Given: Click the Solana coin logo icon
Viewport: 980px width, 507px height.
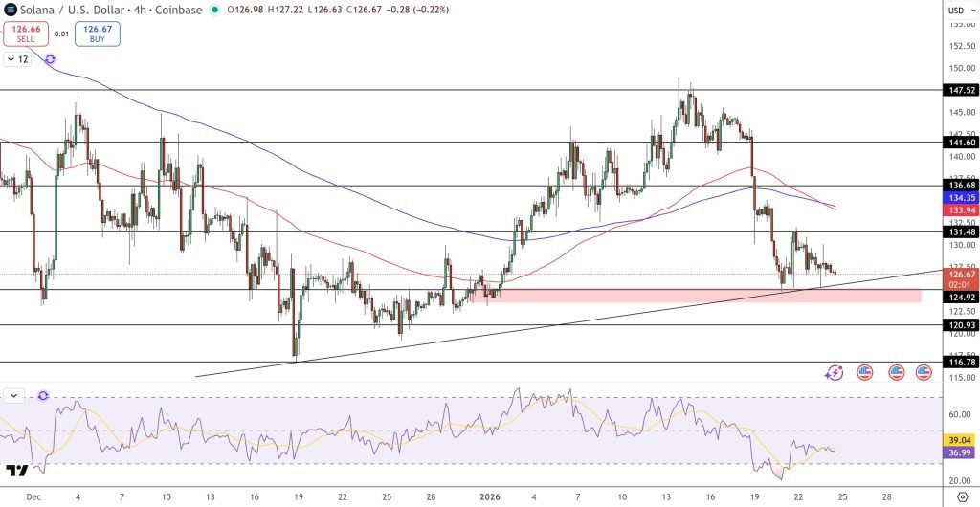Looking at the screenshot, I should [x=11, y=10].
